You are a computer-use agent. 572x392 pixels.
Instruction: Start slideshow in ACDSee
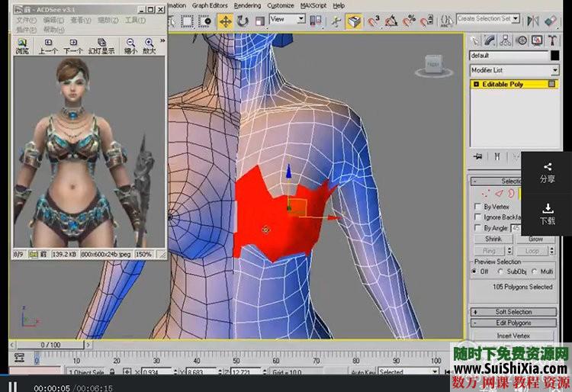tap(101, 47)
